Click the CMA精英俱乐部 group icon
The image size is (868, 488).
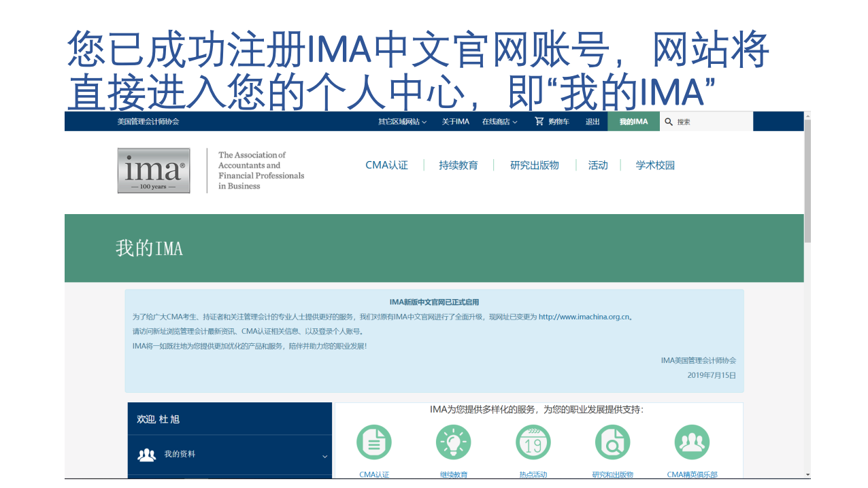[x=692, y=442]
